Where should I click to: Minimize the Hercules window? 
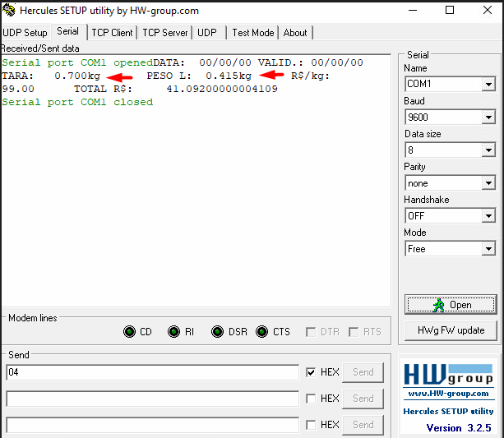point(413,11)
